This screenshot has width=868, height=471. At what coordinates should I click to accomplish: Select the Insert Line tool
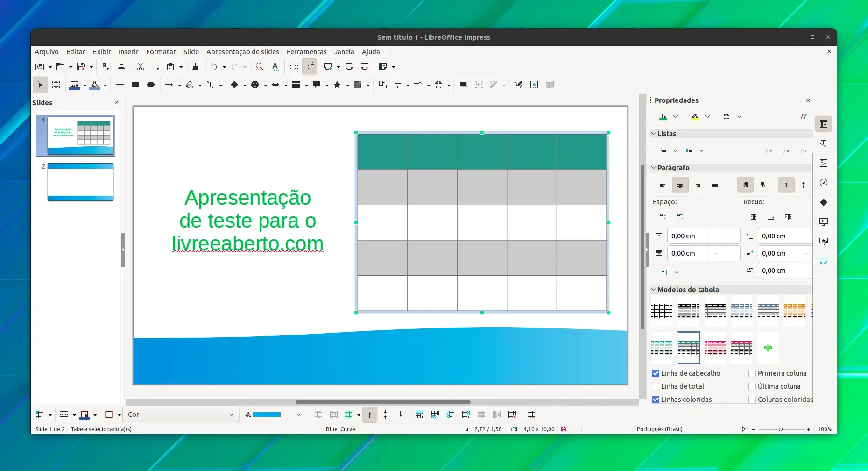click(120, 85)
